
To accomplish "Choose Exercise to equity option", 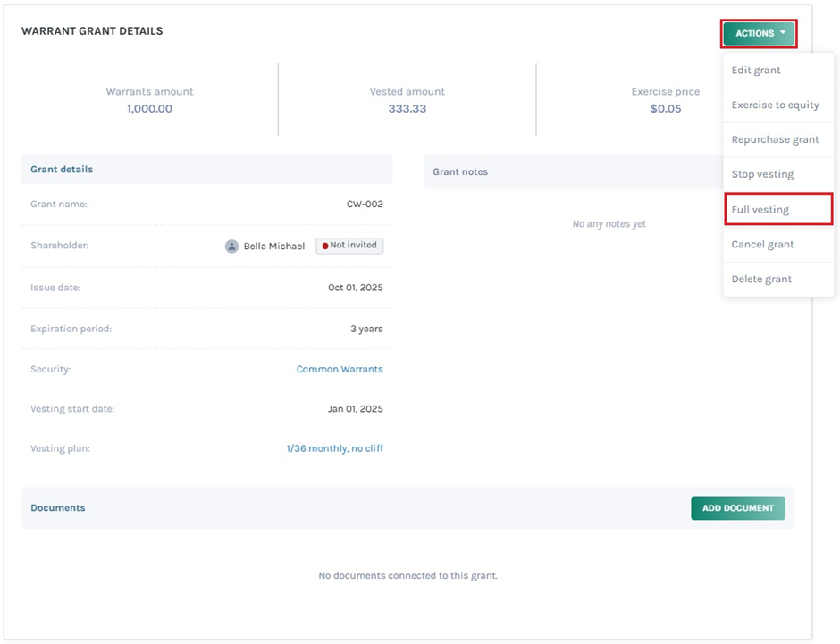I will [775, 105].
